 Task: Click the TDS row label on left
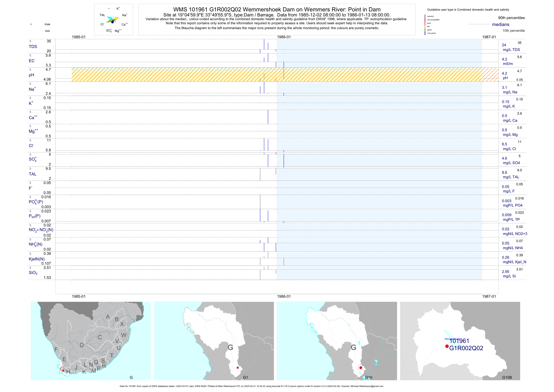coord(33,47)
